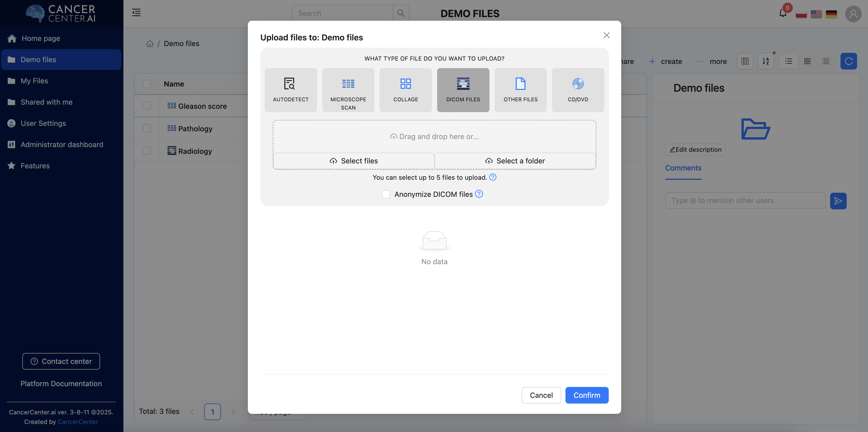The width and height of the screenshot is (868, 432).
Task: Enable Anonymize DICOM files checkbox
Action: point(386,194)
